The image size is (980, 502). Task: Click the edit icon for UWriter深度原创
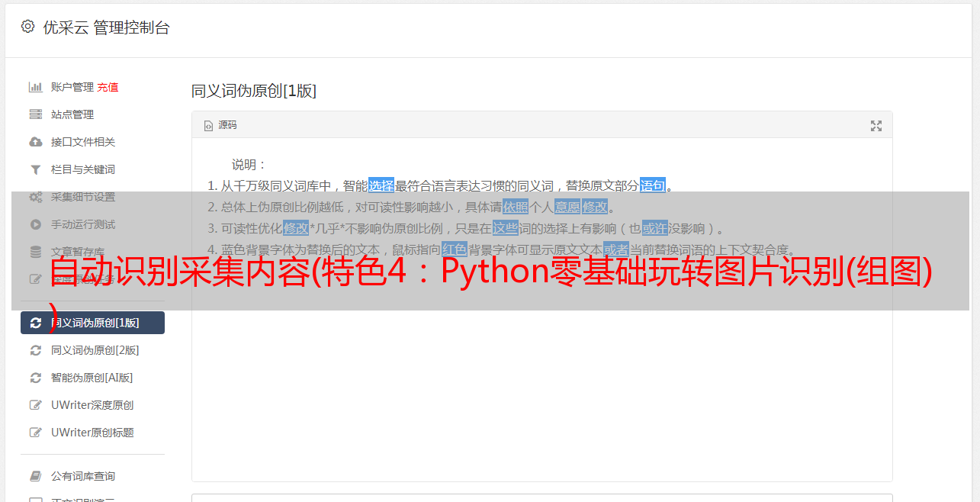35,405
